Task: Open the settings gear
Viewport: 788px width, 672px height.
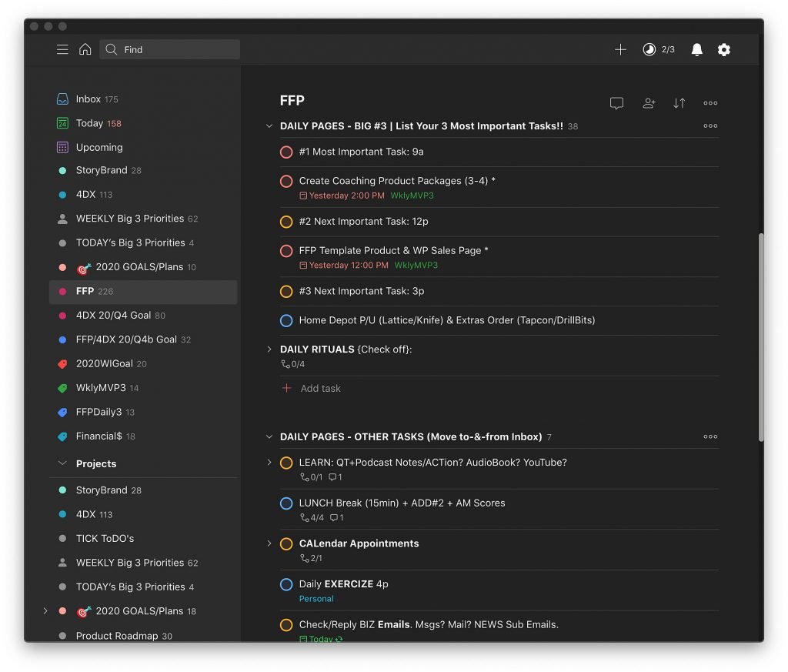Action: click(x=723, y=49)
